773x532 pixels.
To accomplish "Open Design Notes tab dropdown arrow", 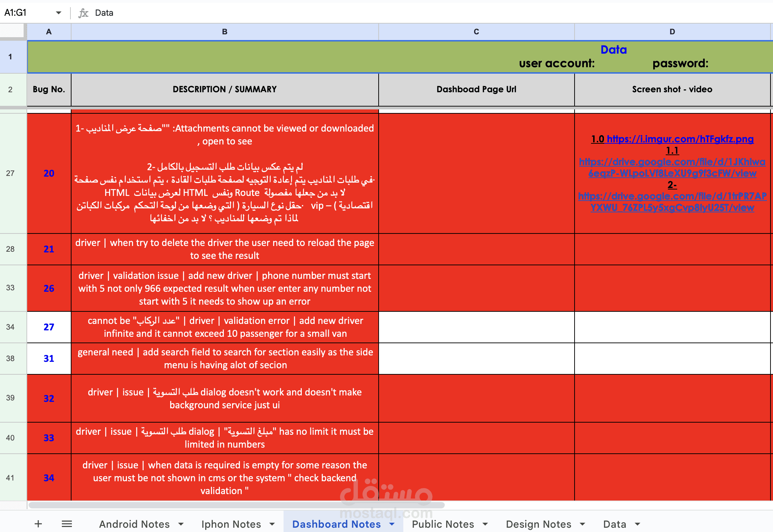I will (582, 524).
